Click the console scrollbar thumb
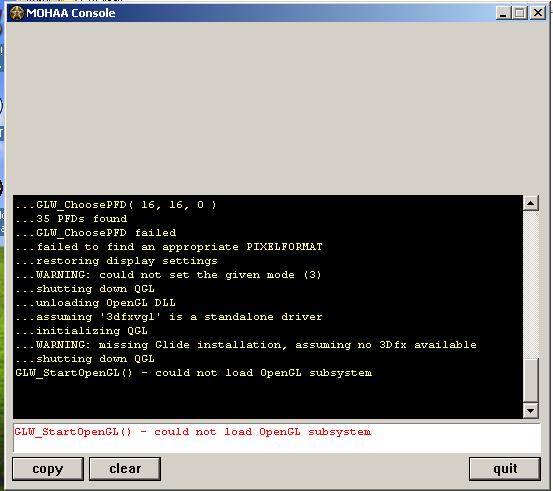553x491 pixels. tap(531, 380)
